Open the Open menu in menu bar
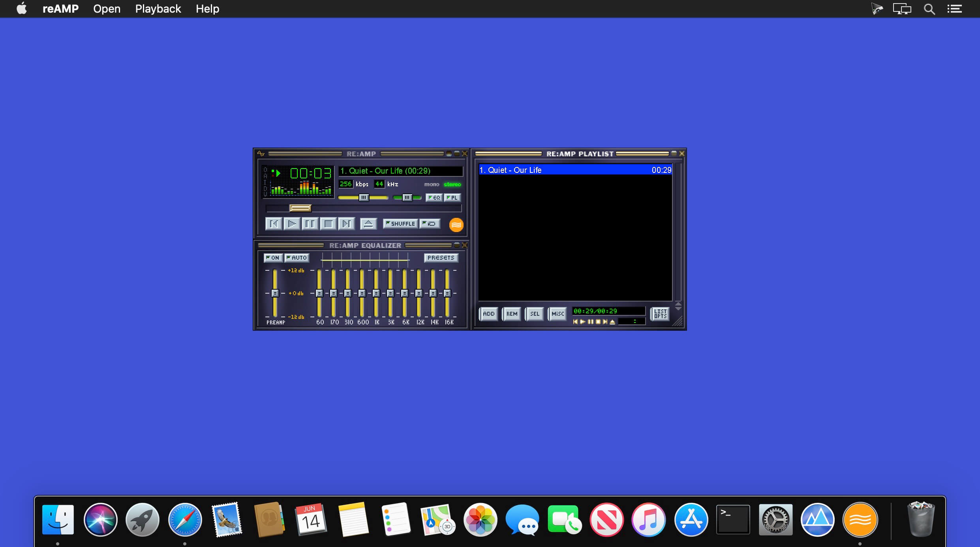 coord(107,9)
